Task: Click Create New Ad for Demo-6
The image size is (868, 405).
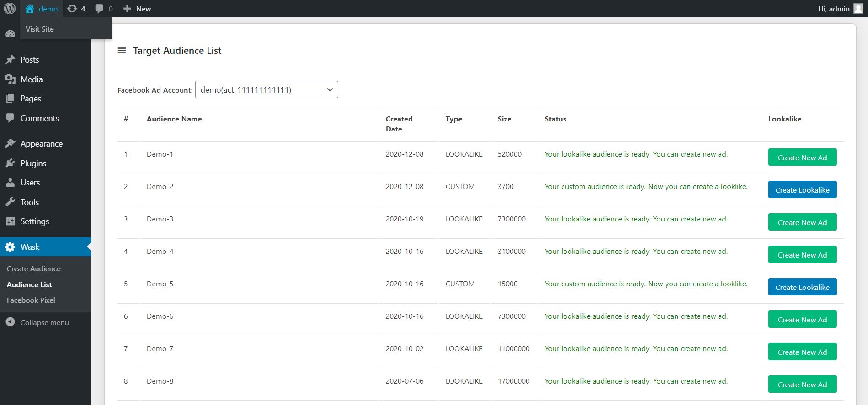Action: [x=802, y=320]
